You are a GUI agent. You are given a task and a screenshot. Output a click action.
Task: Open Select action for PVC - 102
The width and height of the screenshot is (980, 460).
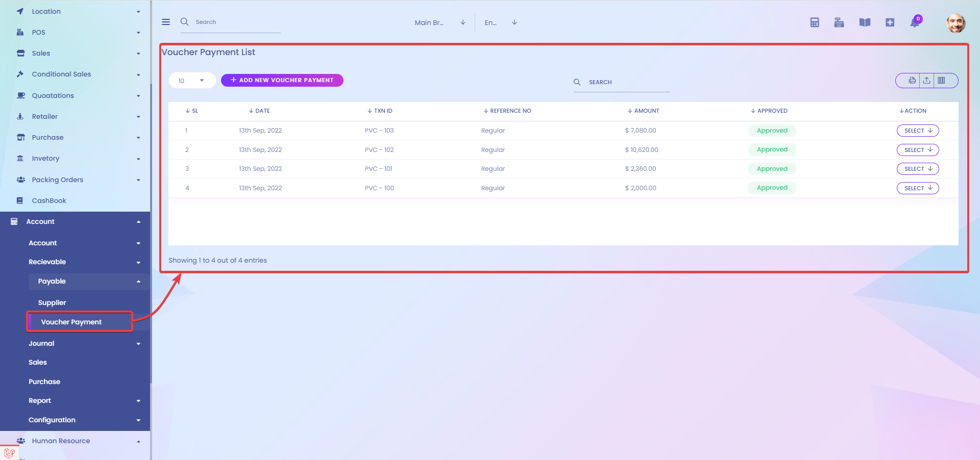click(918, 150)
